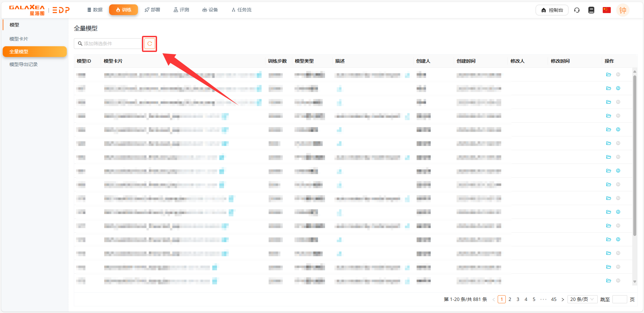Viewport: 644px width, 313px height.
Task: Open 模型导出记录 in the sidebar
Action: pyautogui.click(x=23, y=64)
